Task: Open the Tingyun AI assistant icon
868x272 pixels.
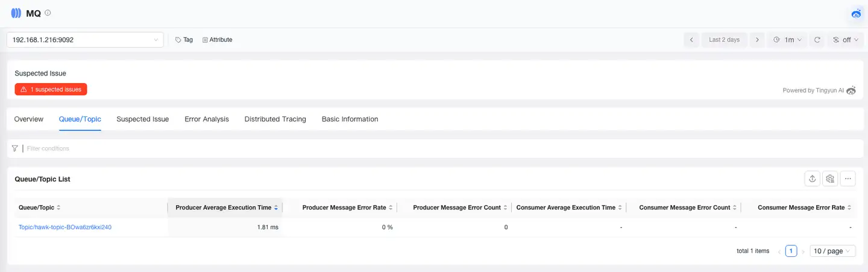Action: 856,13
